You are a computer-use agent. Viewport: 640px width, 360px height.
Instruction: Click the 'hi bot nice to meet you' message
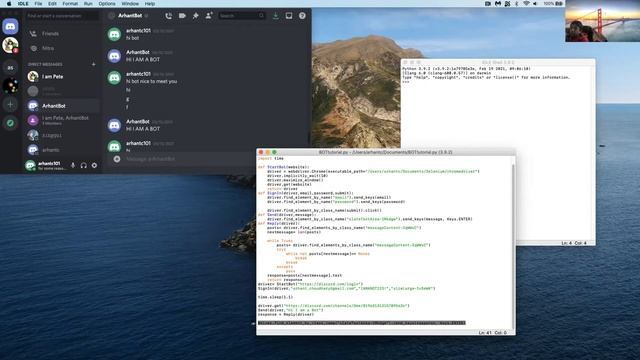[x=151, y=81]
